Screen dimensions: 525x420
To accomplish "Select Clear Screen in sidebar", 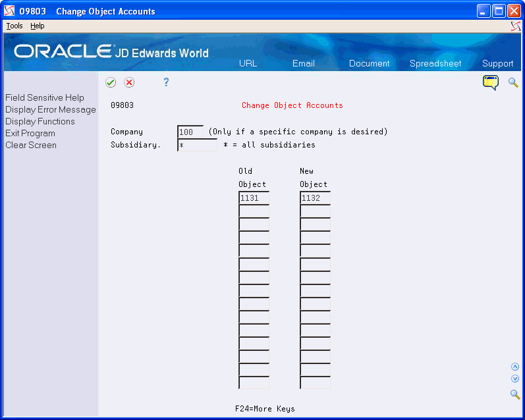I will (31, 145).
